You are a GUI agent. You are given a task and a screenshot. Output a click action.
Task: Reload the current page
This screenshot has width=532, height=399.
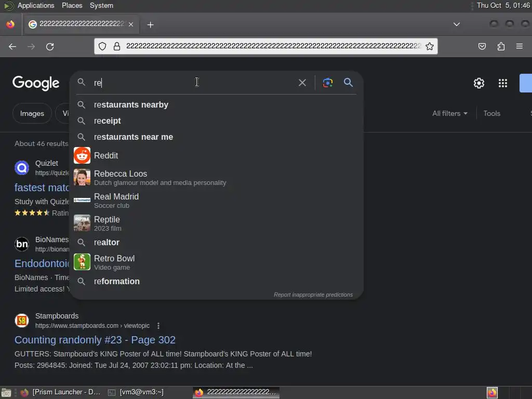tap(50, 46)
